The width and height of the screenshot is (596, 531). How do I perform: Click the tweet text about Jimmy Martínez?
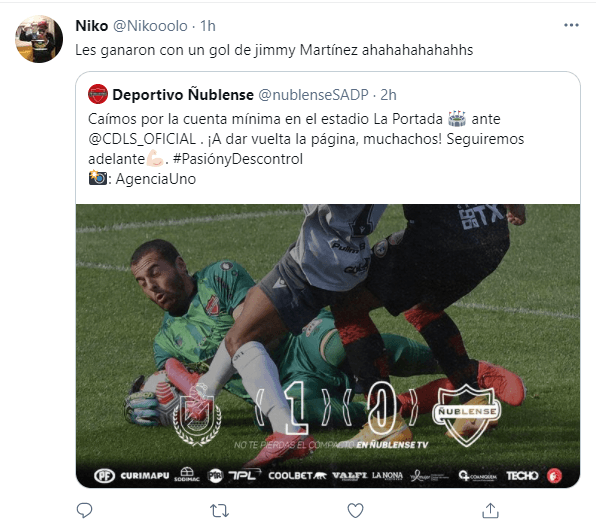[x=274, y=50]
